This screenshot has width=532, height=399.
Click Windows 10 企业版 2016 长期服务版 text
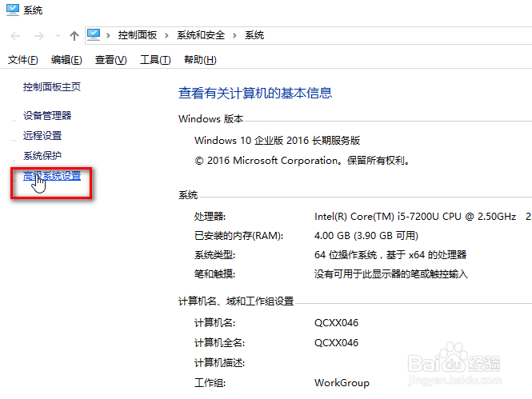tap(277, 141)
